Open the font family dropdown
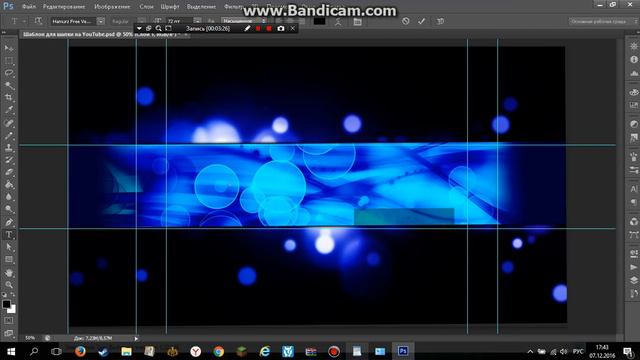 point(100,21)
